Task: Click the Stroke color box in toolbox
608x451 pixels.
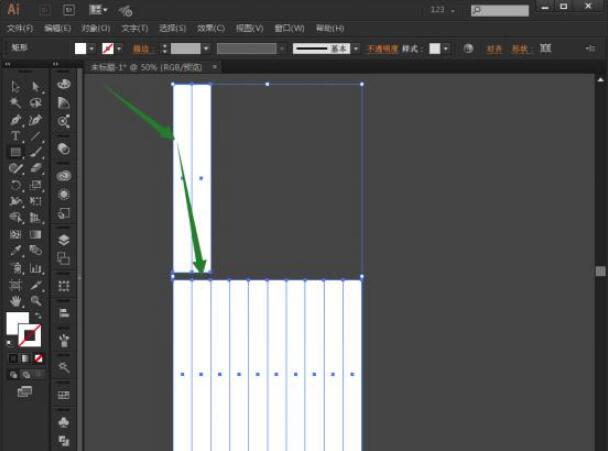Action: [x=30, y=335]
